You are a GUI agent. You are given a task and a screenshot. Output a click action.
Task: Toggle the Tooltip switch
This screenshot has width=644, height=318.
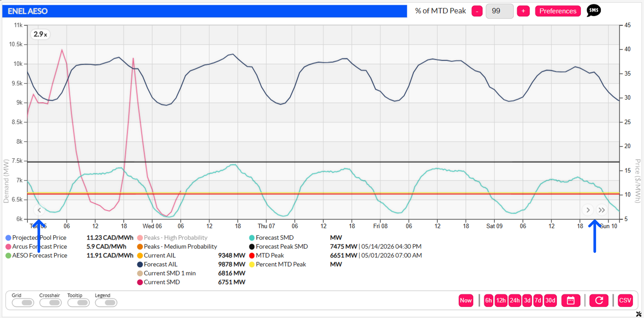tap(78, 302)
